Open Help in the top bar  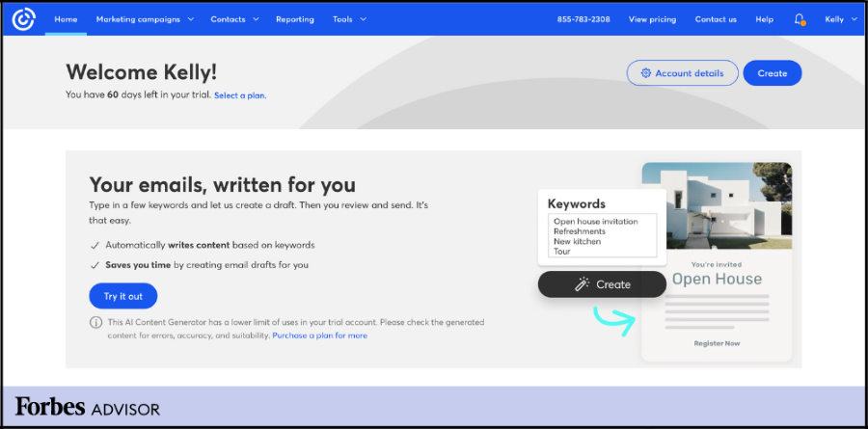[x=765, y=19]
